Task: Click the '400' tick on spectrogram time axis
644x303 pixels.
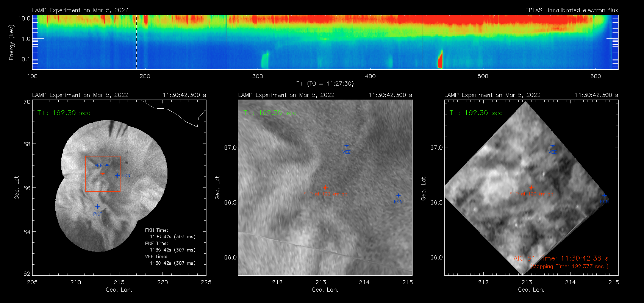Action: pos(370,76)
